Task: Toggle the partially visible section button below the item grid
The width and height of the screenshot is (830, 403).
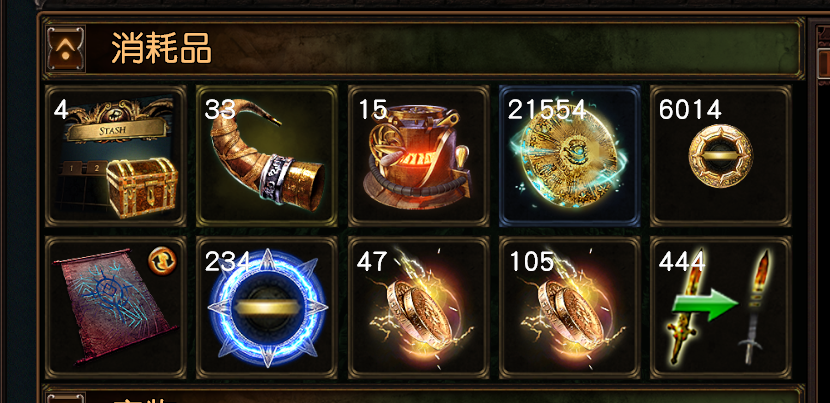Action: point(66,398)
